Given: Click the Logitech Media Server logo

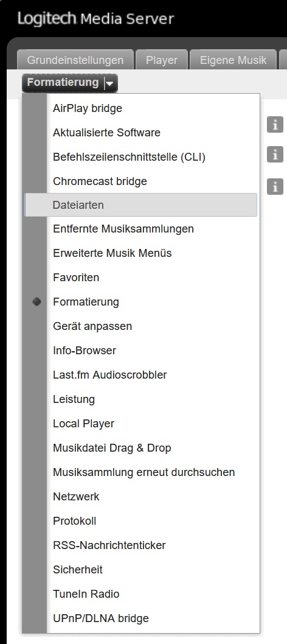Looking at the screenshot, I should 96,18.
